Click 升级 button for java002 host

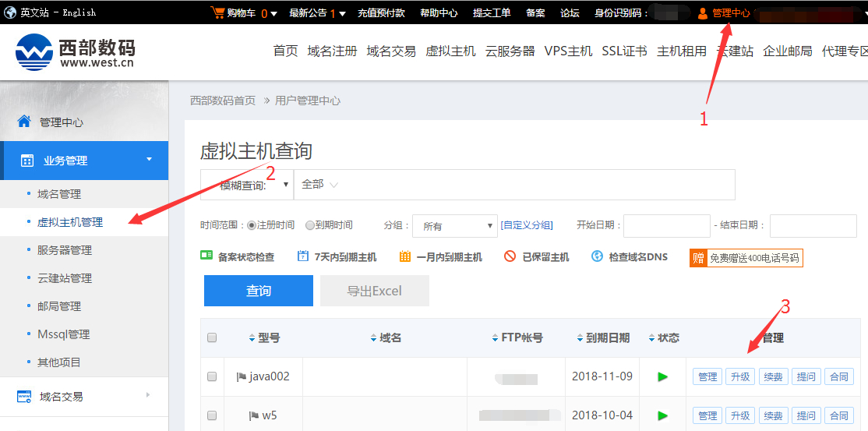[739, 376]
